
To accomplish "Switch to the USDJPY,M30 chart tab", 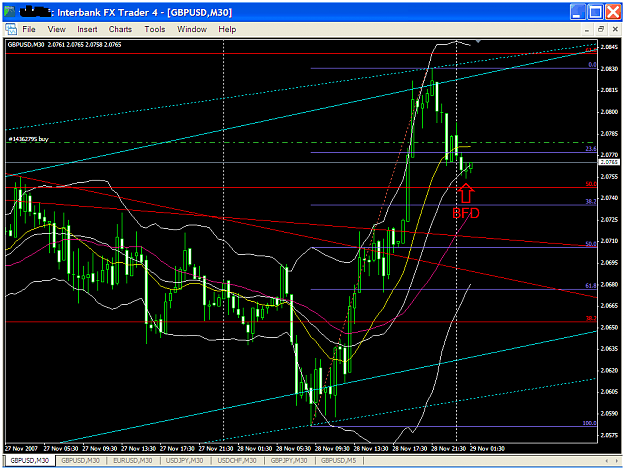I will tap(185, 460).
